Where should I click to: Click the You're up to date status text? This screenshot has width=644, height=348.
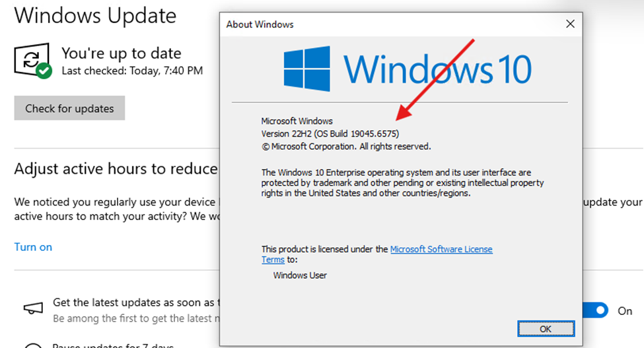pyautogui.click(x=121, y=53)
